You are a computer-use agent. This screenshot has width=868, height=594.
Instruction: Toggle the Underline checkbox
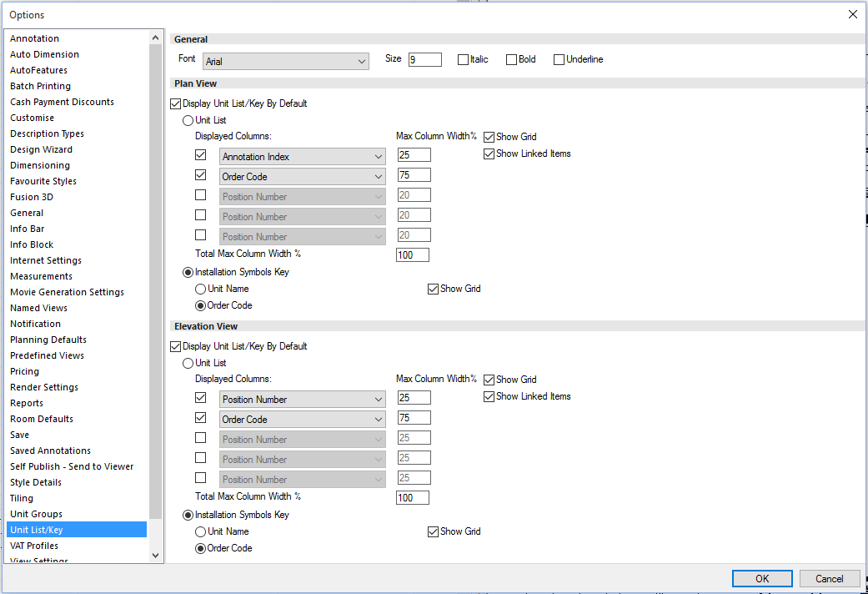click(x=559, y=60)
